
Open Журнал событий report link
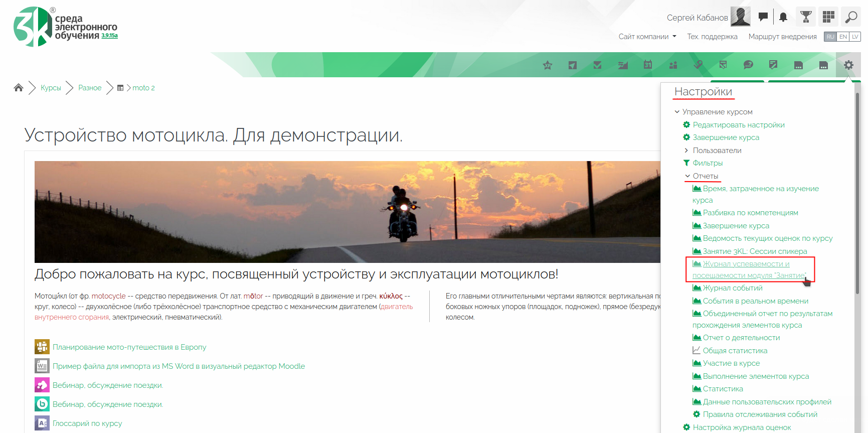732,288
